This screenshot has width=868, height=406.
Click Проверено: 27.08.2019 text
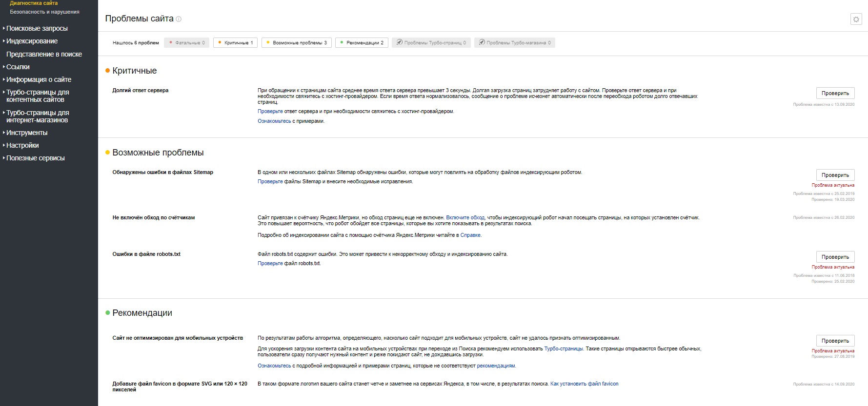point(833,357)
